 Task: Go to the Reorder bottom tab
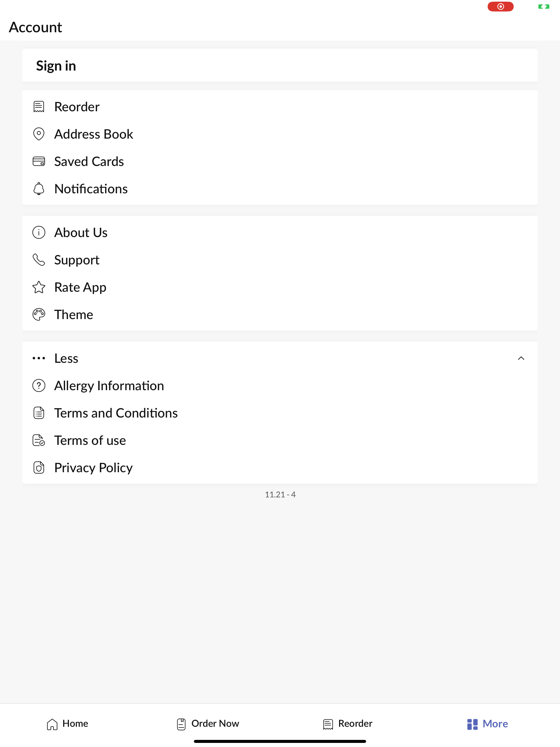pos(348,724)
